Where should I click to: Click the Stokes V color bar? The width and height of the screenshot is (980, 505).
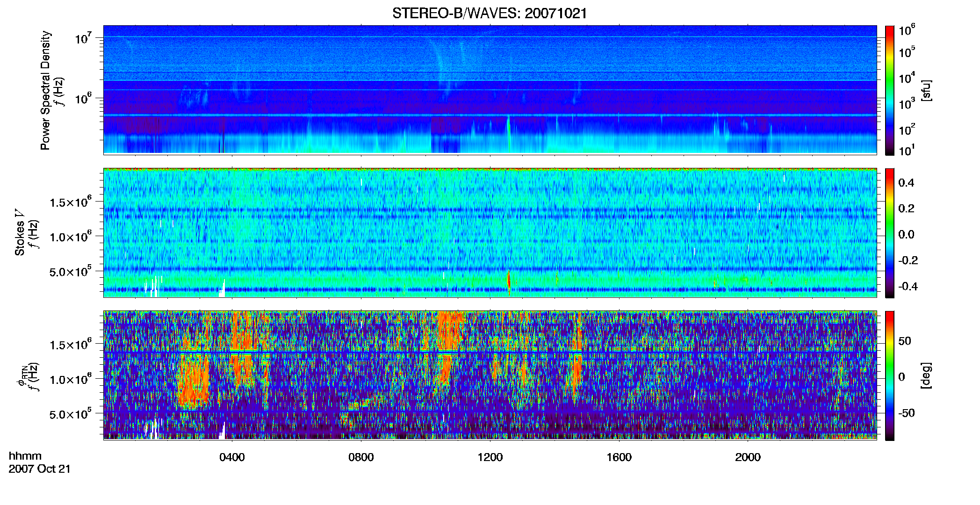coord(890,233)
